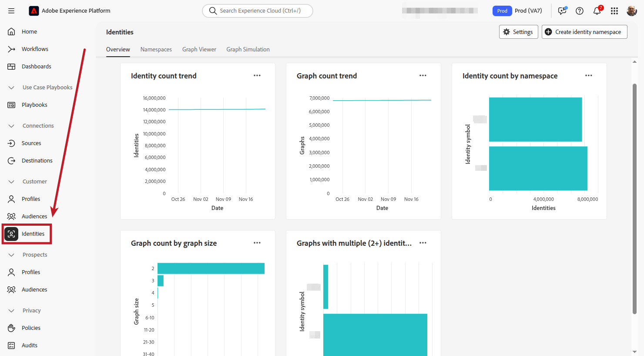Open the Identities Settings button
Image resolution: width=644 pixels, height=356 pixels.
[x=518, y=32]
